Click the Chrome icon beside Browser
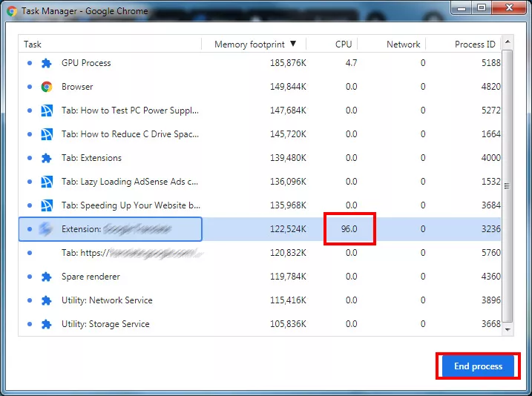The width and height of the screenshot is (532, 396). (x=47, y=87)
